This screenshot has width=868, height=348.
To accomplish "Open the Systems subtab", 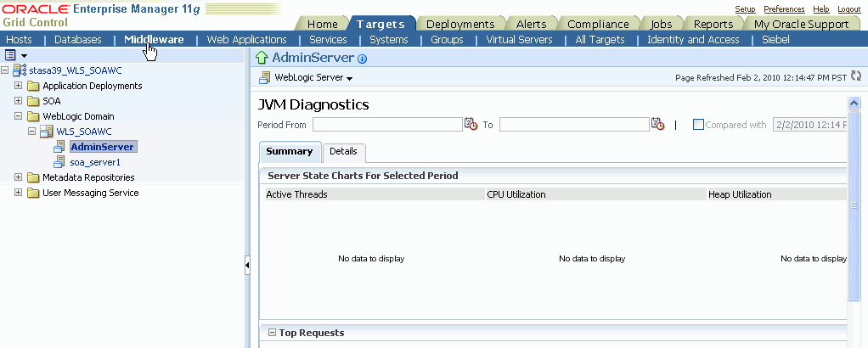I will (389, 39).
